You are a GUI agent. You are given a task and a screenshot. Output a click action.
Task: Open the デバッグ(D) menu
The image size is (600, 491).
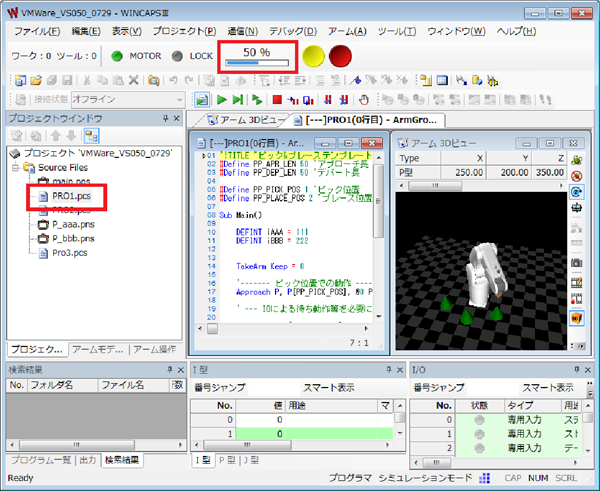pyautogui.click(x=294, y=31)
